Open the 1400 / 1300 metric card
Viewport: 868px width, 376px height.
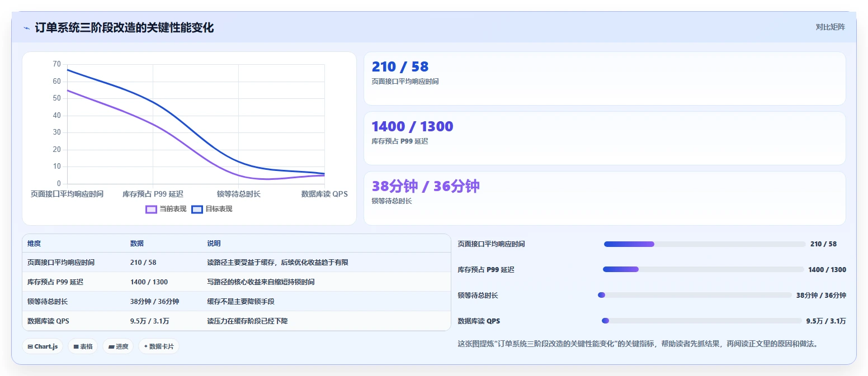click(605, 139)
